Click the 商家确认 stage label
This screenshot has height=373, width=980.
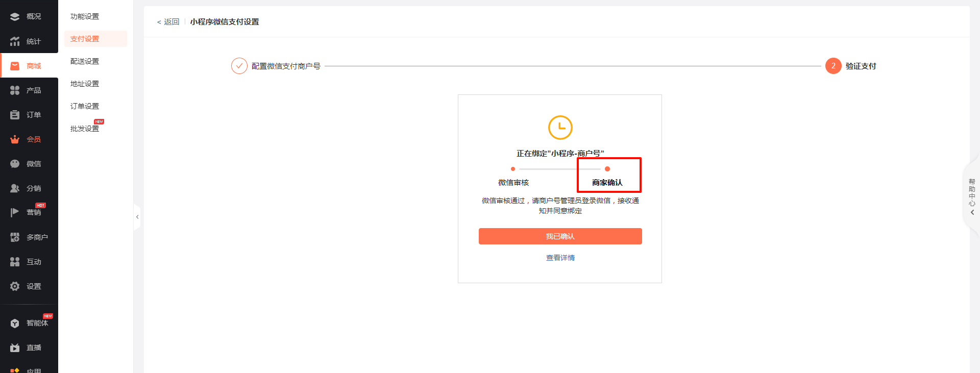[607, 183]
